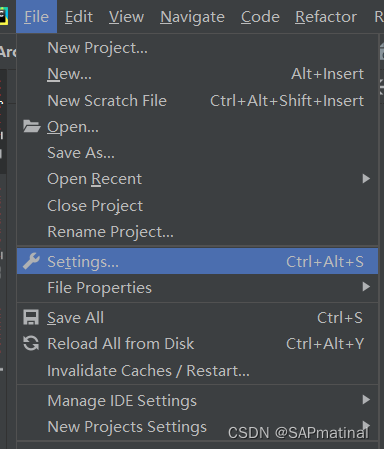Expand the File Properties submenu arrow
This screenshot has height=449, width=384.
(366, 287)
